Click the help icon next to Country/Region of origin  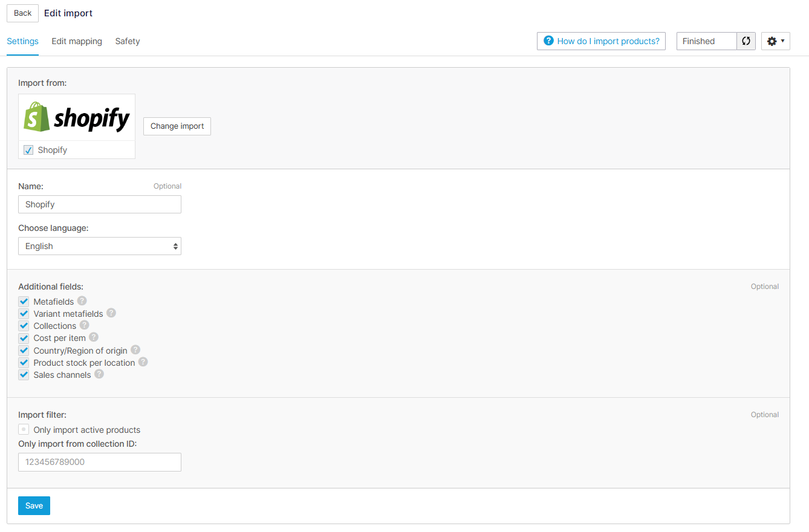tap(135, 349)
